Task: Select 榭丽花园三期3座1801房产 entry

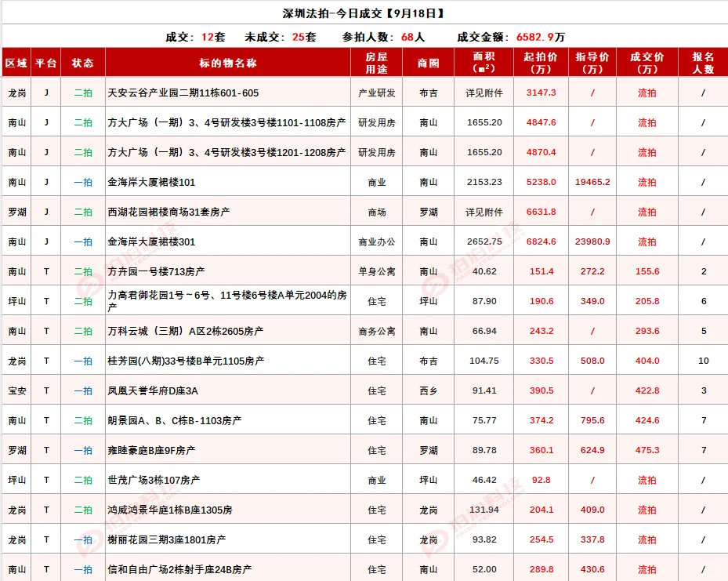Action: (167, 539)
